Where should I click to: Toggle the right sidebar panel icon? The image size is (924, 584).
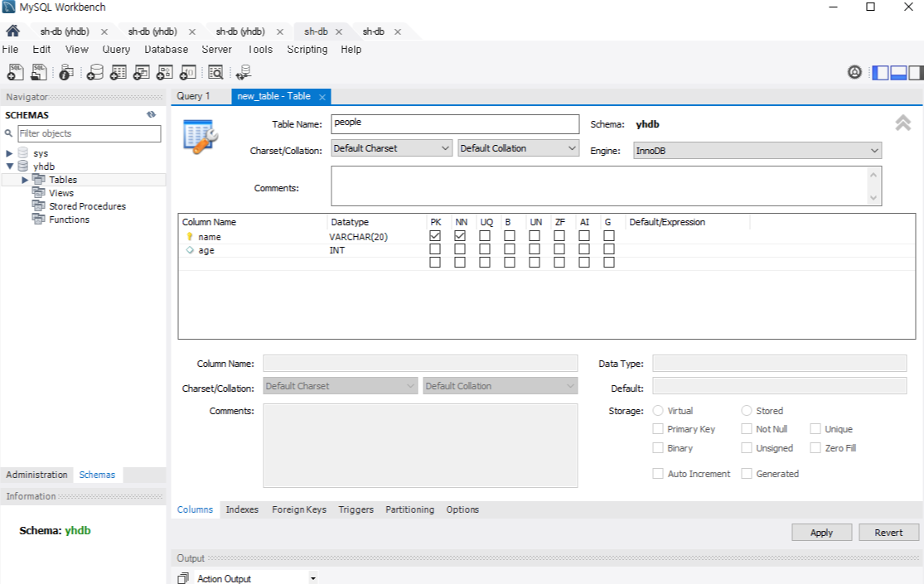[916, 73]
